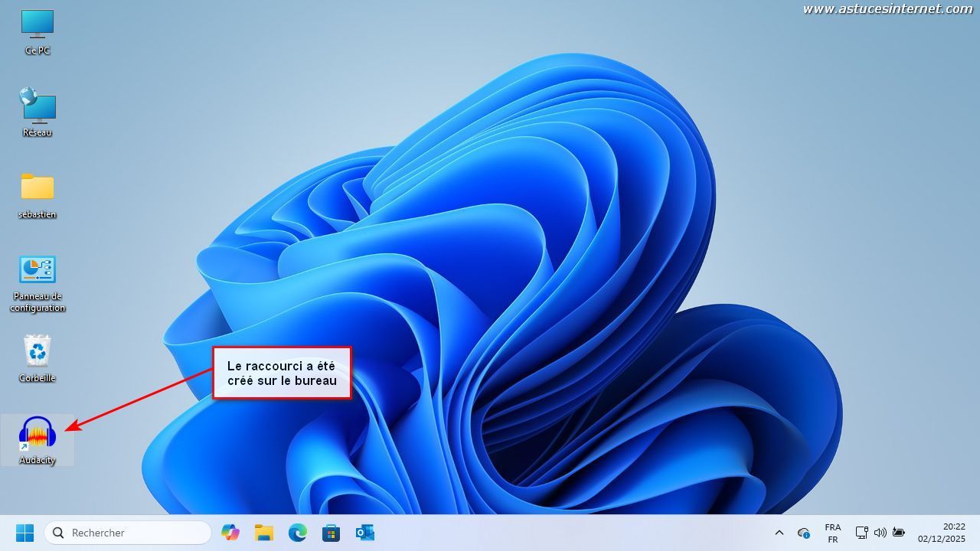Viewport: 980px width, 551px height.
Task: Open File Explorer from the taskbar
Action: (263, 533)
